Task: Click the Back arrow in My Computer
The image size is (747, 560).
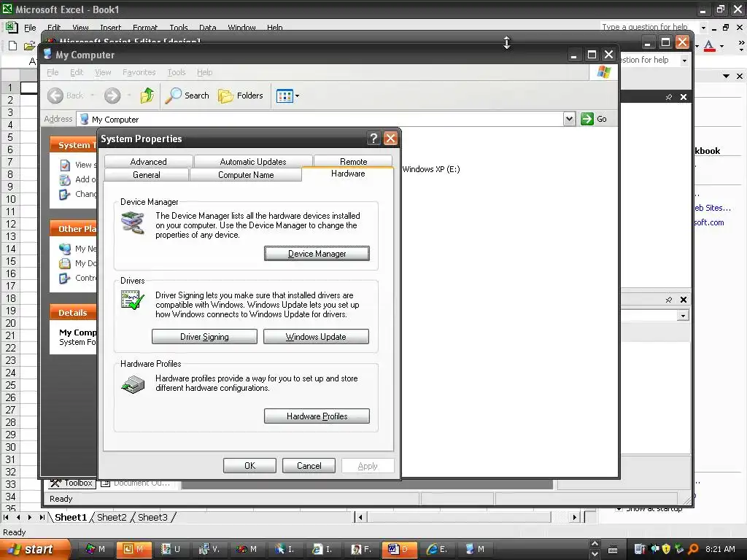Action: pos(55,96)
